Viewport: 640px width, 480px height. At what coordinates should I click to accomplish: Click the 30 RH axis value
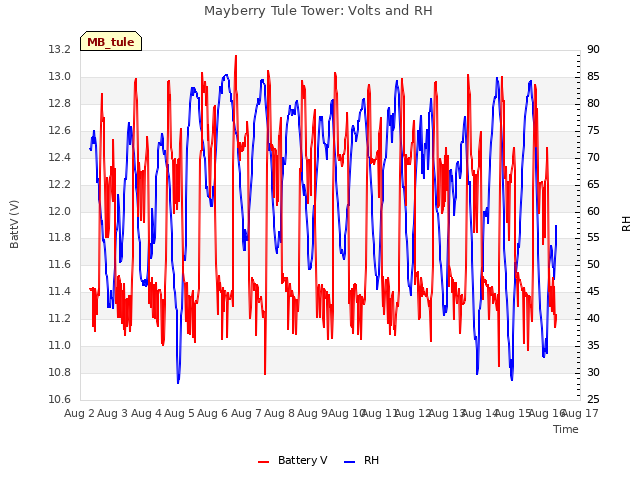593,372
